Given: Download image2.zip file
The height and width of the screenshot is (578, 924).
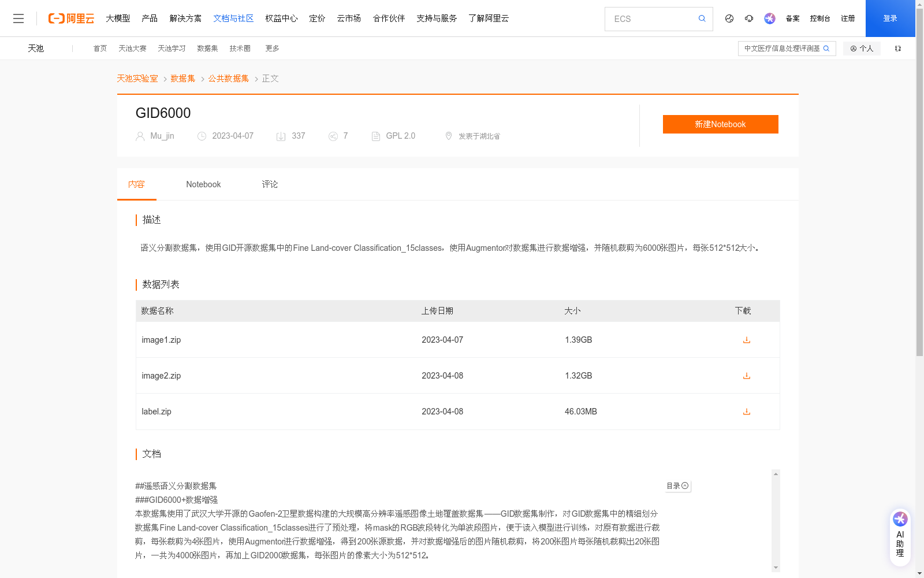Looking at the screenshot, I should [x=746, y=376].
